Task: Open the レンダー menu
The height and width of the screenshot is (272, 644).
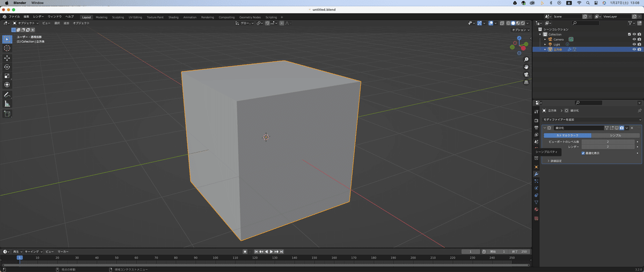Action: pyautogui.click(x=39, y=17)
